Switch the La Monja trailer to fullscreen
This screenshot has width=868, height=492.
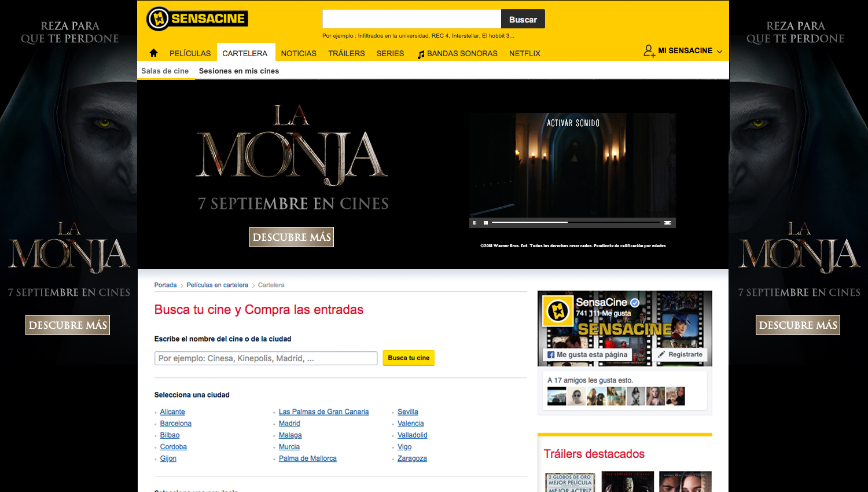pyautogui.click(x=668, y=223)
